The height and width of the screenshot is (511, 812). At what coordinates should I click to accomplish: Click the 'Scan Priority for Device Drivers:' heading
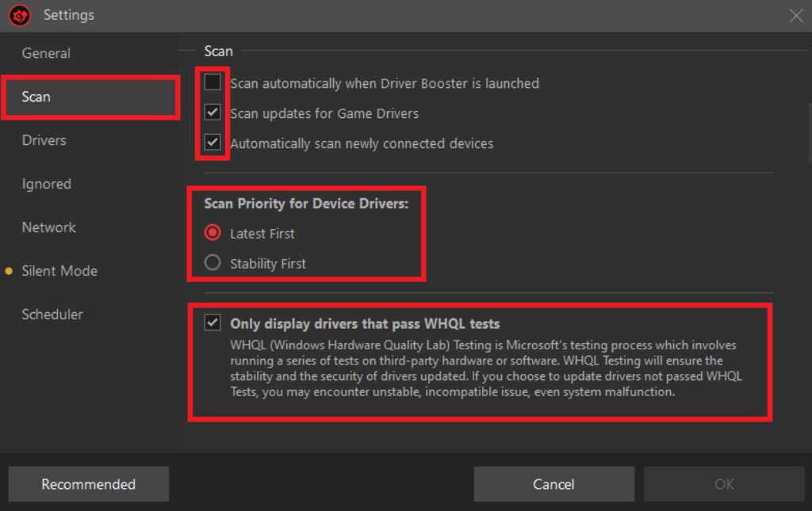coord(306,204)
